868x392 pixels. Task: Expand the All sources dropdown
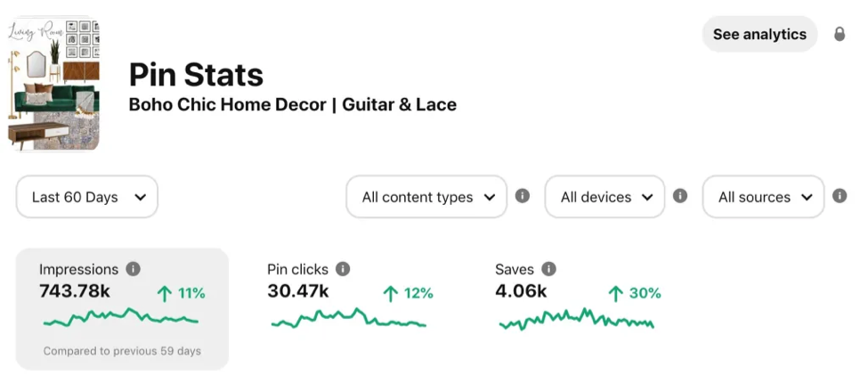[763, 197]
